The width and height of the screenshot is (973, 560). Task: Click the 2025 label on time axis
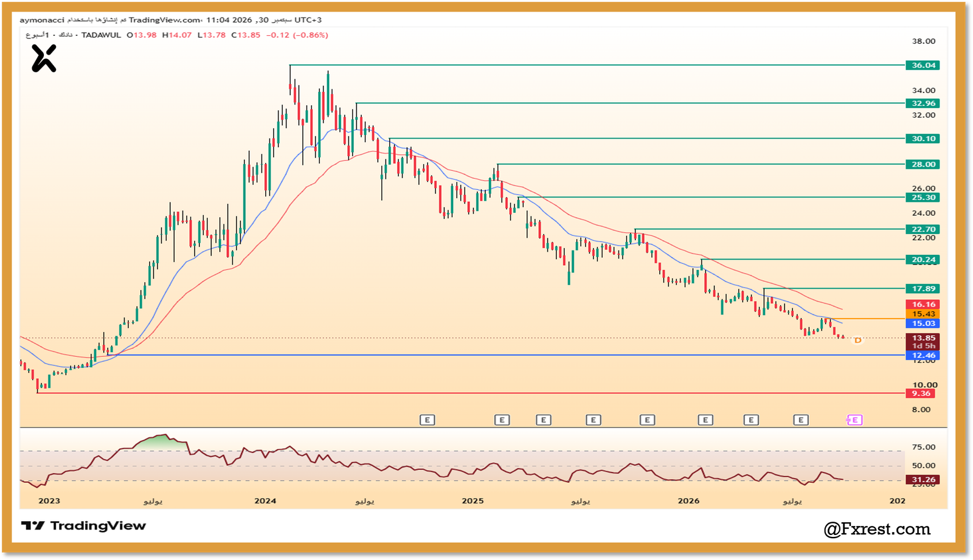pos(473,501)
